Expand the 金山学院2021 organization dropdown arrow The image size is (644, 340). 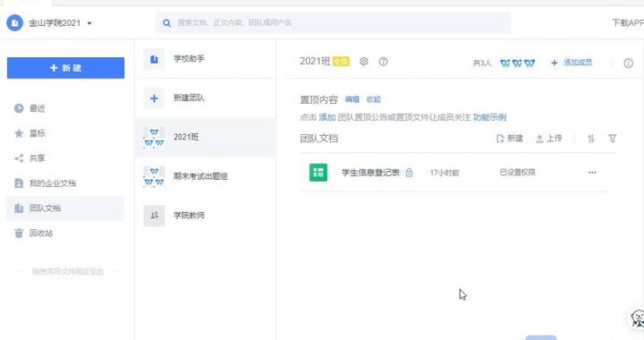[x=89, y=23]
